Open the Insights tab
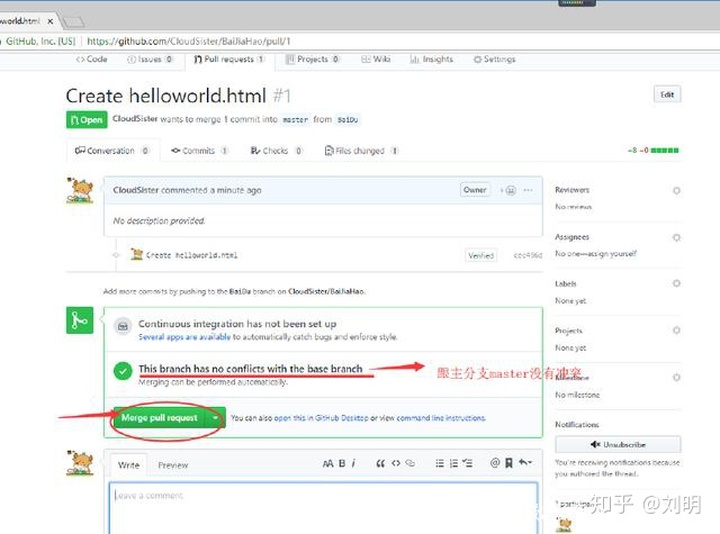Screen dimensions: 720x534 [432, 59]
